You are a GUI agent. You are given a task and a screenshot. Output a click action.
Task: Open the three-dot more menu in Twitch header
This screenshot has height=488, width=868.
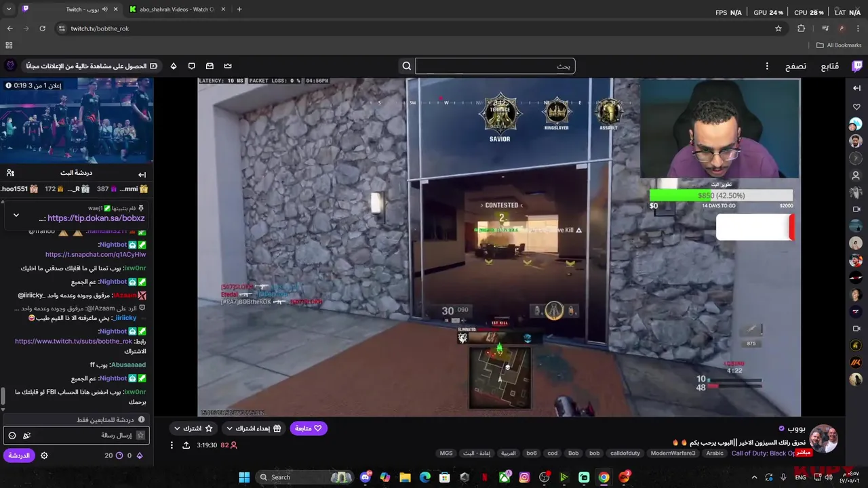[767, 66]
